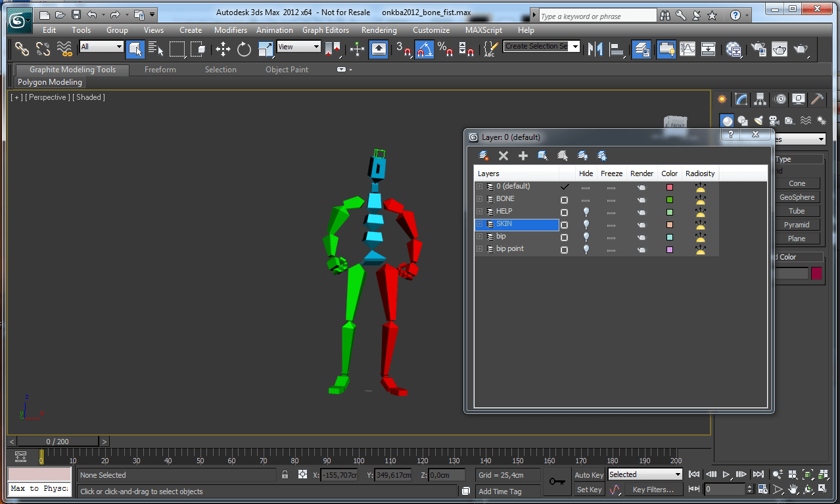The width and height of the screenshot is (840, 504).
Task: Click the HELP layer color swatch
Action: coord(670,212)
